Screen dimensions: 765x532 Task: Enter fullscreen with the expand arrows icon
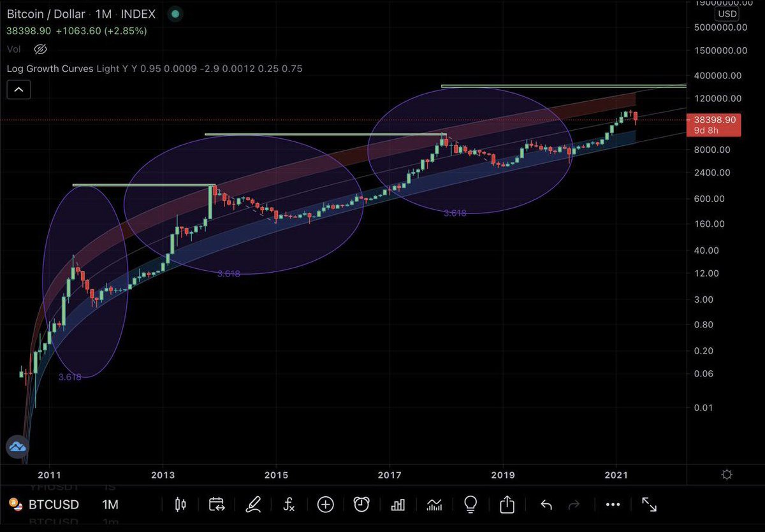click(649, 505)
